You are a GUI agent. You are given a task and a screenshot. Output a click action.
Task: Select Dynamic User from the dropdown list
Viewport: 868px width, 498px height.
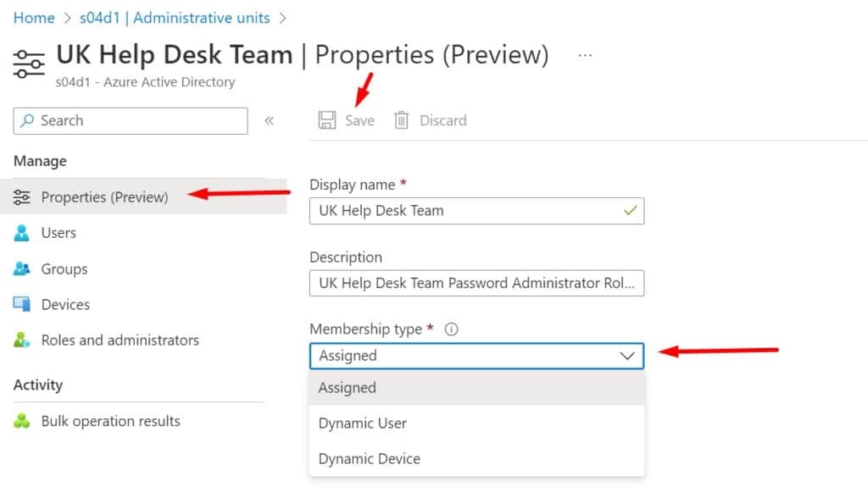(362, 423)
